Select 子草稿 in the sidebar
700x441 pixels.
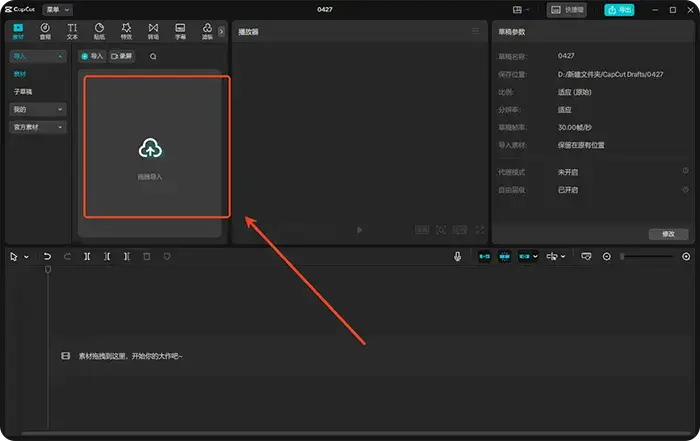point(23,92)
